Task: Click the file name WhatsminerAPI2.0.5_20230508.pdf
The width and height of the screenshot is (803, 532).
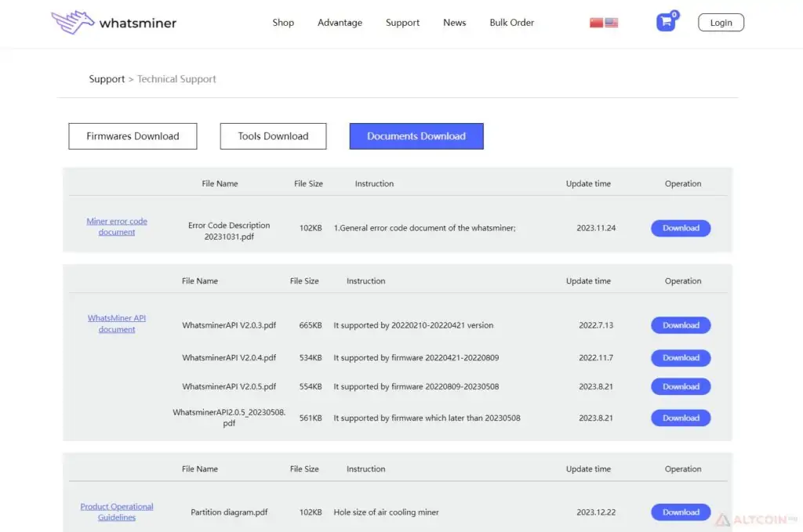Action: coord(229,418)
